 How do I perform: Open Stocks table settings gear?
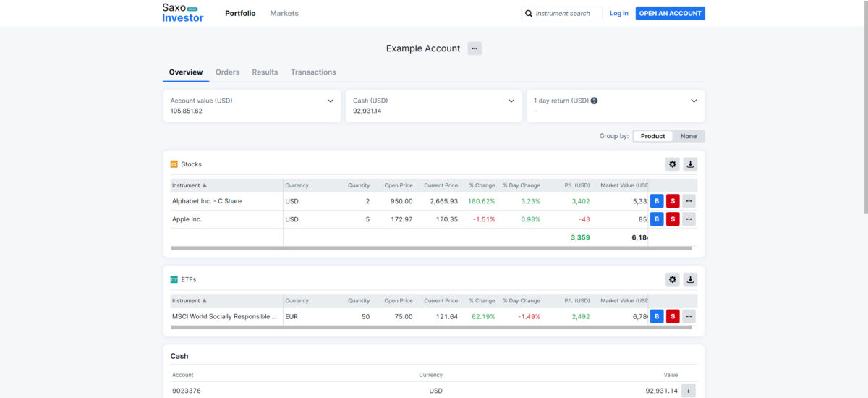pyautogui.click(x=673, y=164)
